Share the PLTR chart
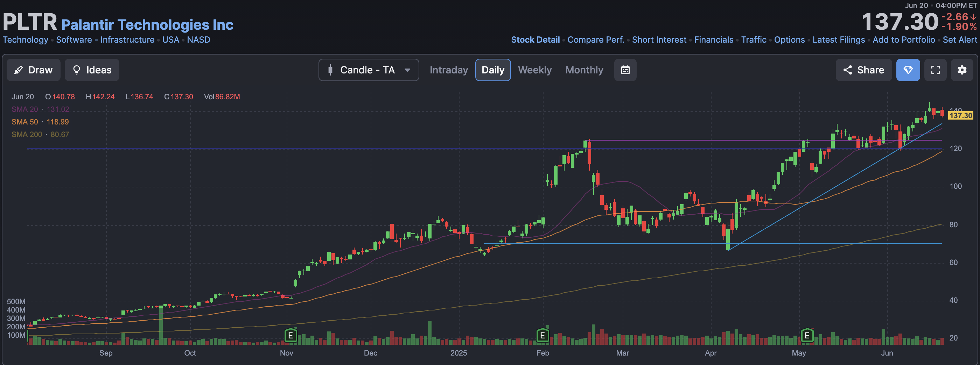This screenshot has width=980, height=365. point(863,70)
